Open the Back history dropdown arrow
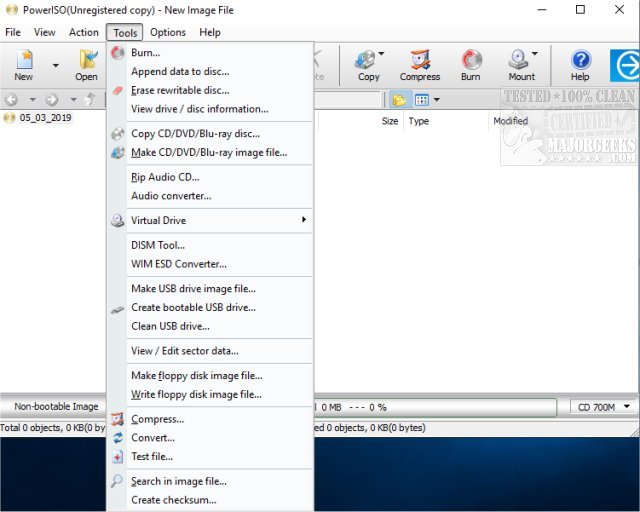The width and height of the screenshot is (640, 512). click(x=32, y=99)
